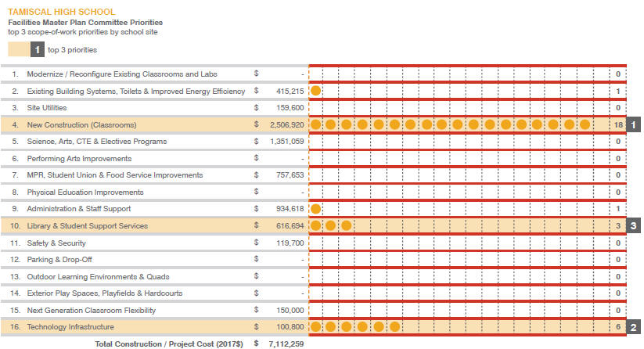Click the rank 3 badge beside Library row
The image size is (644, 349).
point(635,226)
